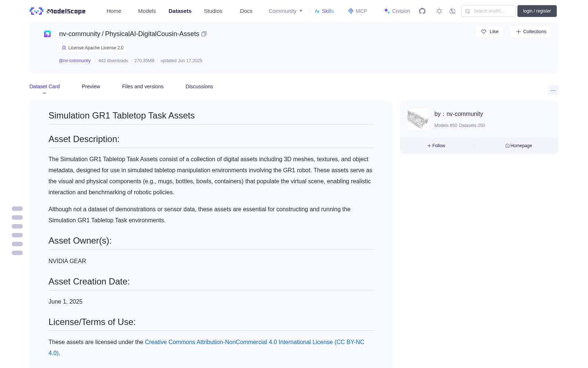Switch to the Files and versions tab
588x368 pixels.
(x=143, y=86)
